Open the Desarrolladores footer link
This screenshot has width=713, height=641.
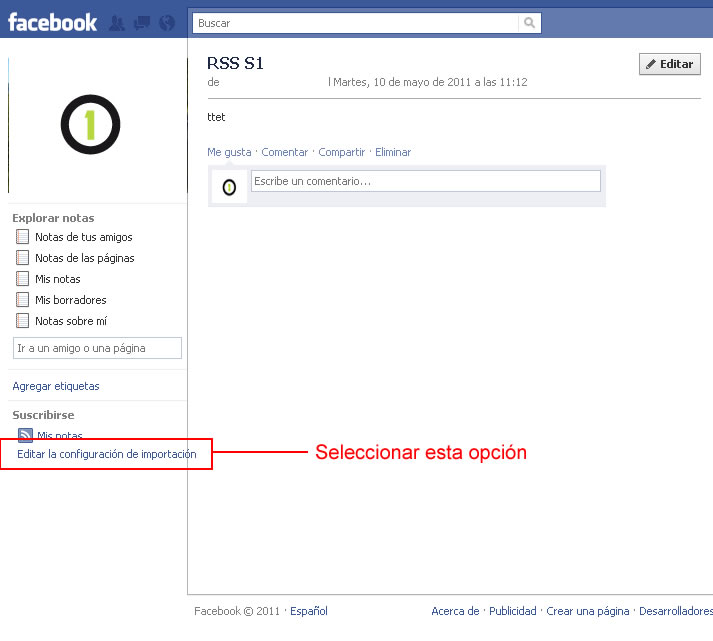[x=676, y=611]
